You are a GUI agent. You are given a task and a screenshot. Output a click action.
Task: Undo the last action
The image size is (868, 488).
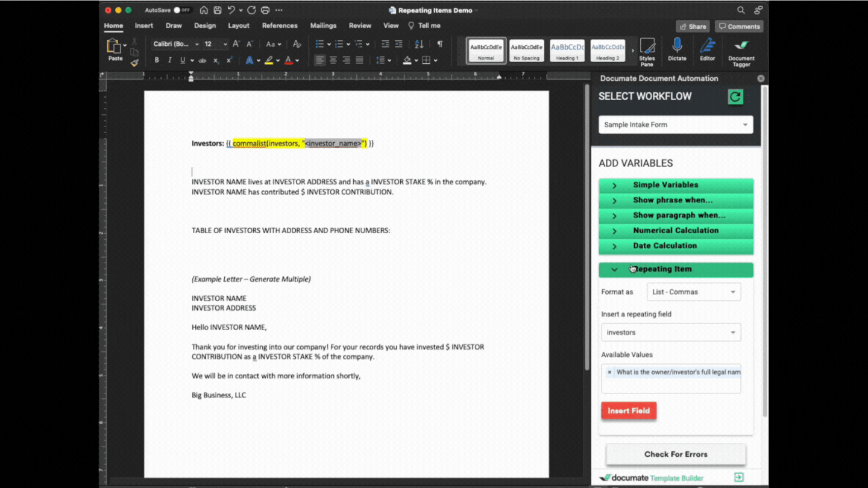[x=231, y=10]
